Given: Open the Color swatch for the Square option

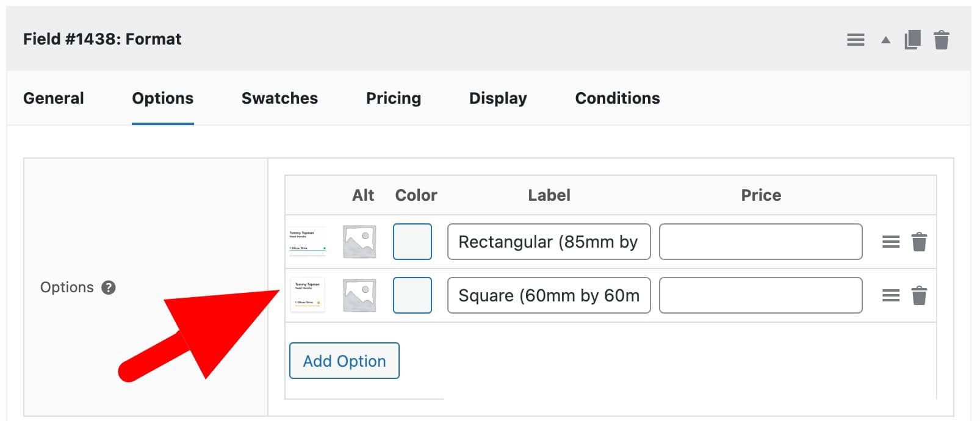Looking at the screenshot, I should (x=412, y=295).
